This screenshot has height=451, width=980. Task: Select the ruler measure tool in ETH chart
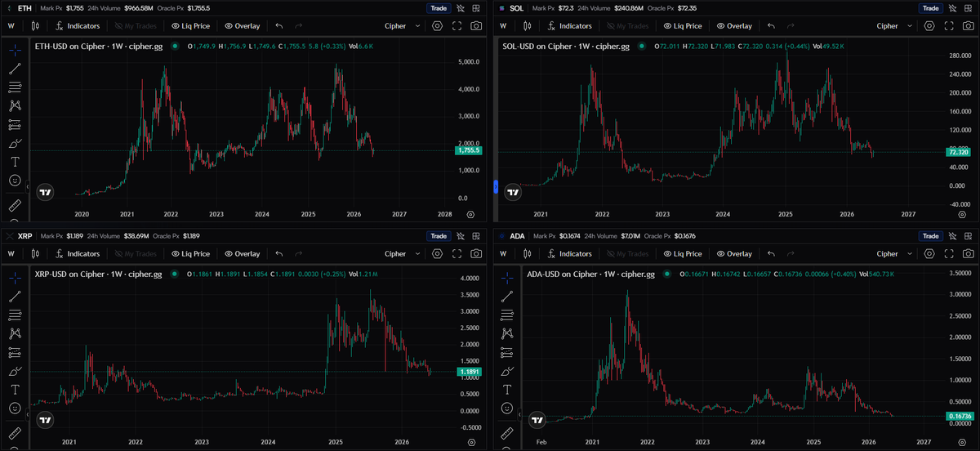click(15, 205)
